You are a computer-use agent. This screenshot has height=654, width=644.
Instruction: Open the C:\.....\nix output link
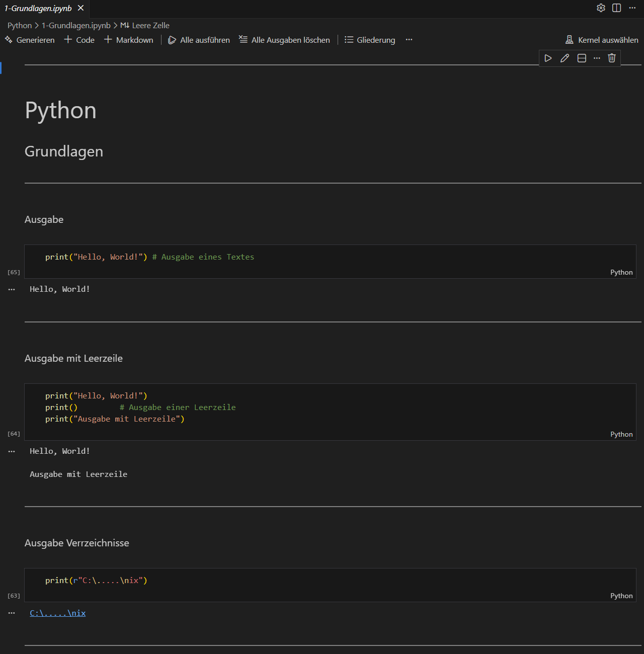tap(58, 613)
